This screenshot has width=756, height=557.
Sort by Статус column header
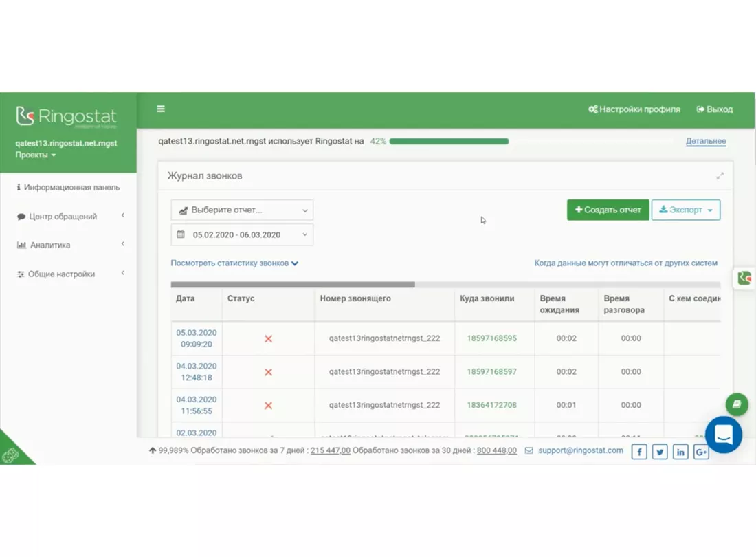coord(241,298)
